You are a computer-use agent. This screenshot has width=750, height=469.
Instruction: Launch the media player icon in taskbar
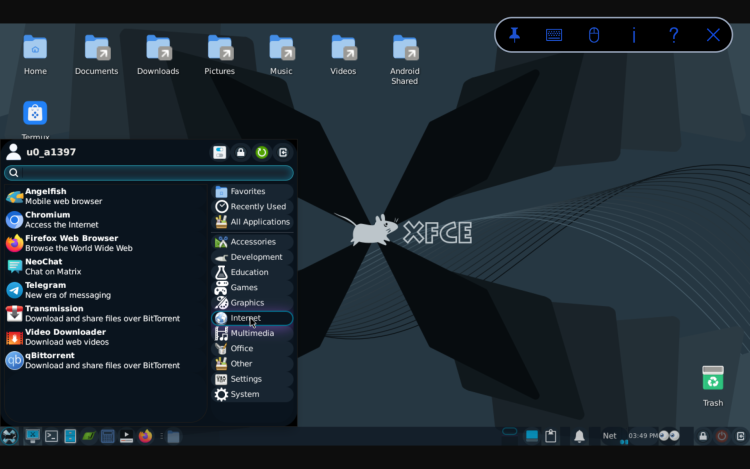point(126,436)
